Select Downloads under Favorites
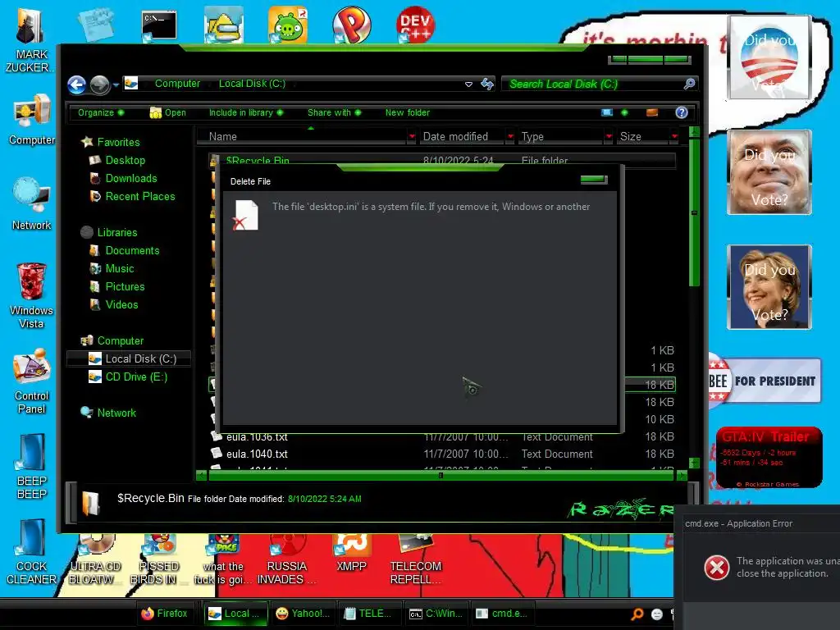840x630 pixels. click(x=131, y=178)
